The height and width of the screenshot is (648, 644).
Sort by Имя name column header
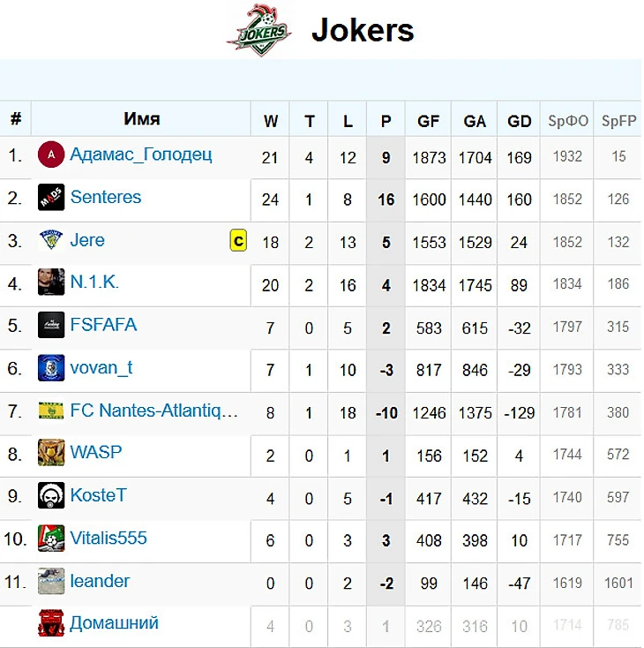pyautogui.click(x=142, y=119)
